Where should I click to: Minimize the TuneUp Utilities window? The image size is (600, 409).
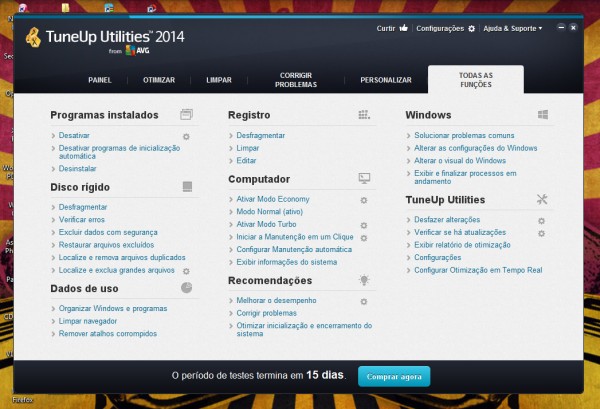561,27
